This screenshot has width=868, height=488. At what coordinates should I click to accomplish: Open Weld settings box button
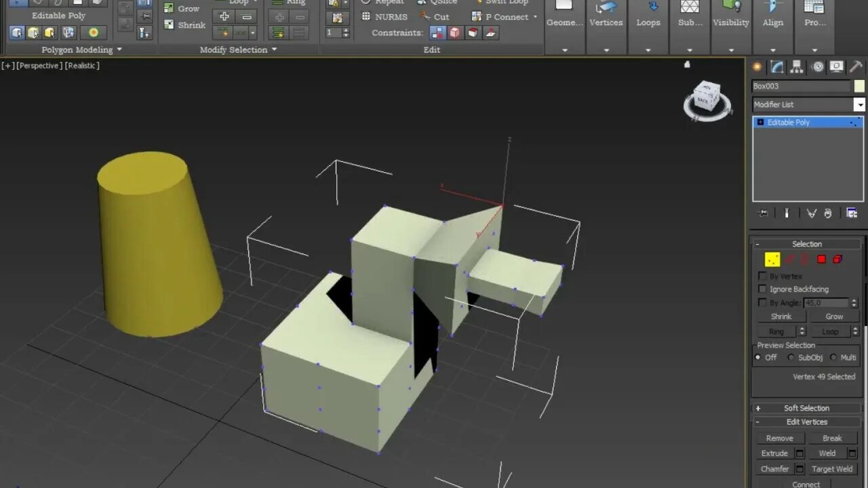pyautogui.click(x=852, y=453)
